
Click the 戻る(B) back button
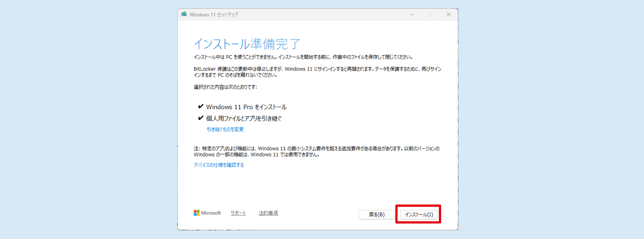tap(377, 214)
